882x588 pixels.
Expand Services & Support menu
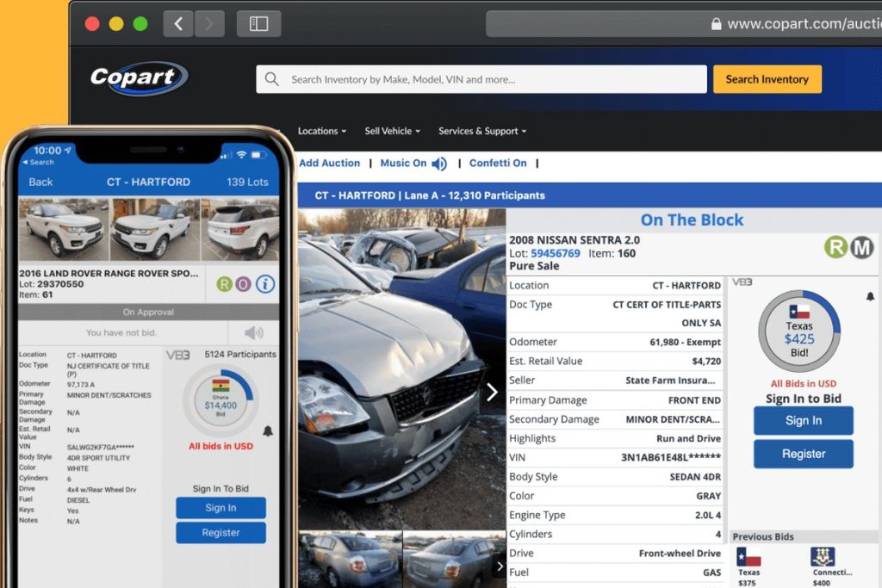tap(481, 131)
